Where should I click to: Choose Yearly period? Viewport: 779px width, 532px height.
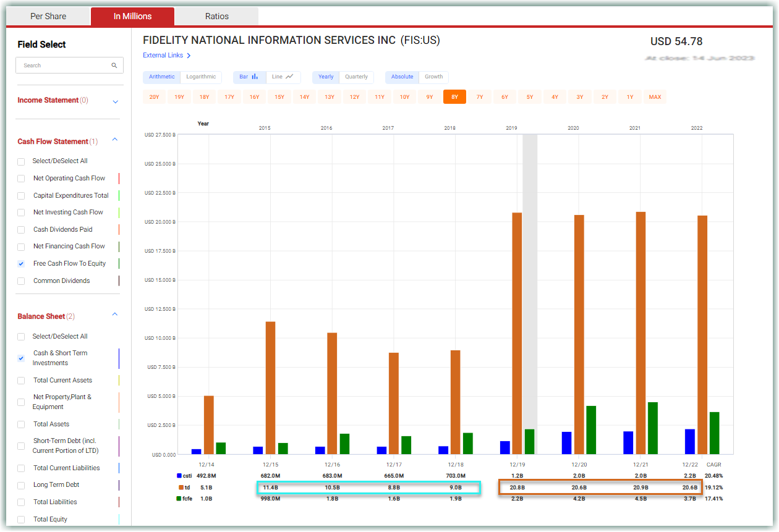326,77
